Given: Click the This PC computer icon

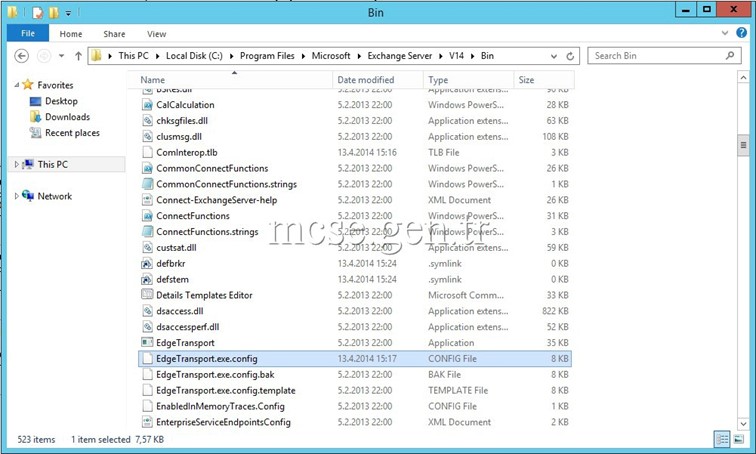Looking at the screenshot, I should point(28,164).
